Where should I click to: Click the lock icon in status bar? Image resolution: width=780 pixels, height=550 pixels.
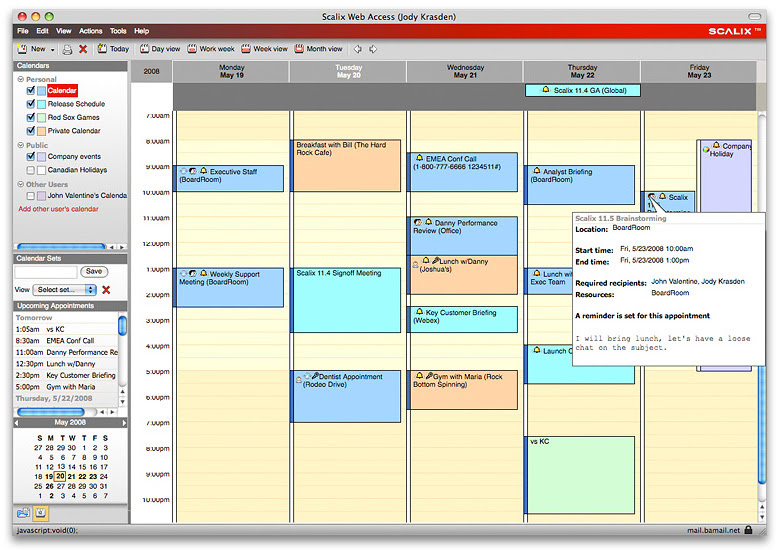tap(748, 530)
